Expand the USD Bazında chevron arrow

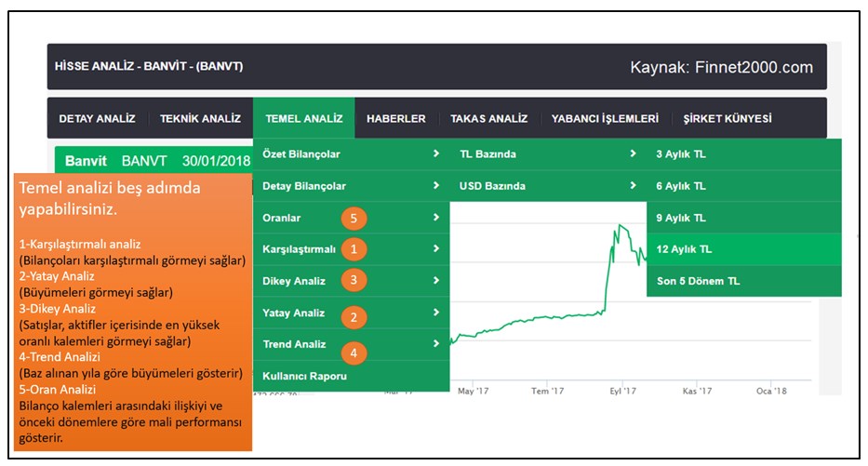click(633, 185)
